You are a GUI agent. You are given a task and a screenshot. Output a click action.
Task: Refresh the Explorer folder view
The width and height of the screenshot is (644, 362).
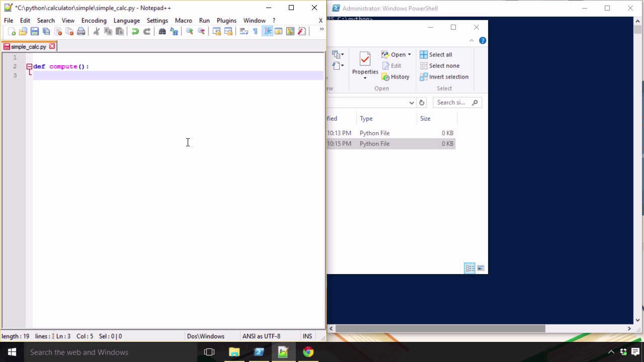422,103
